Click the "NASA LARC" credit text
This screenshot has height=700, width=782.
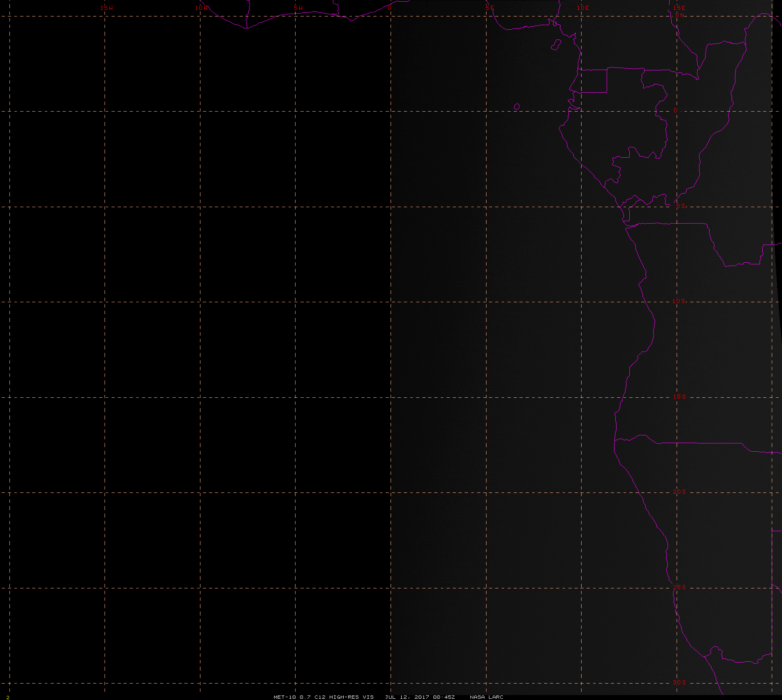pyautogui.click(x=486, y=697)
